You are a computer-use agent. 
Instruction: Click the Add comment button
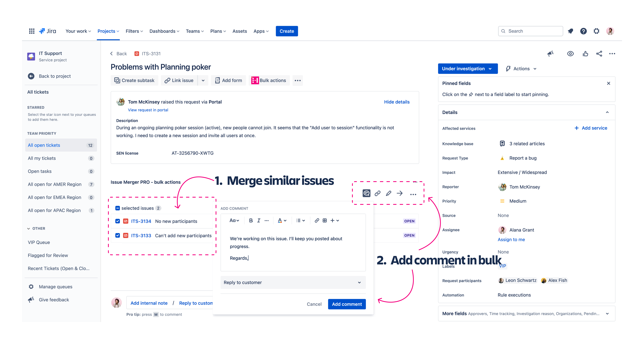347,304
